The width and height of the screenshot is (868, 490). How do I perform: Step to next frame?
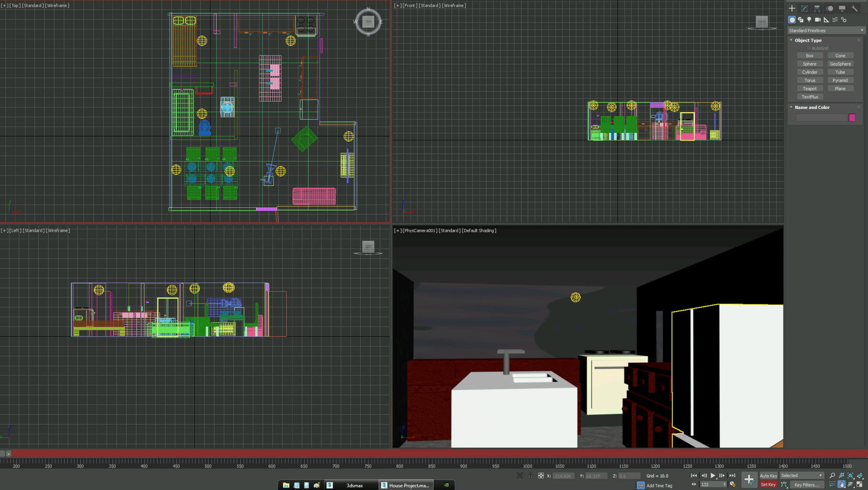(722, 476)
